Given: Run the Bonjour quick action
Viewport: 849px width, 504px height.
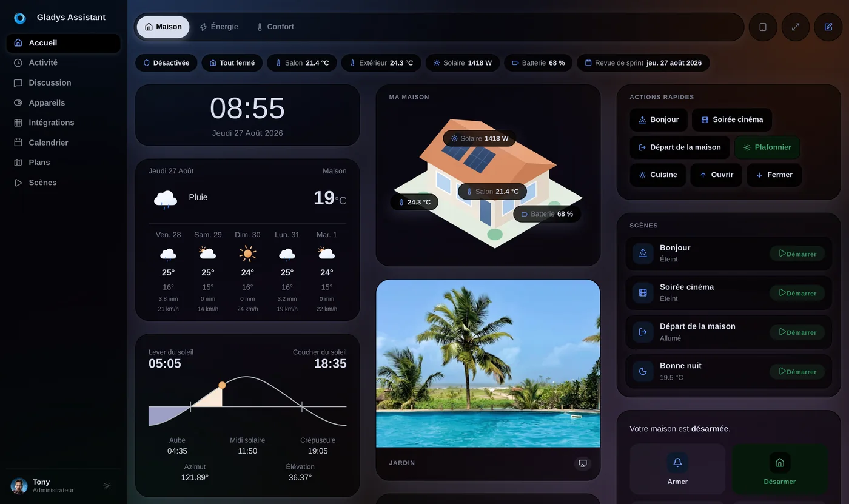Looking at the screenshot, I should click(659, 119).
